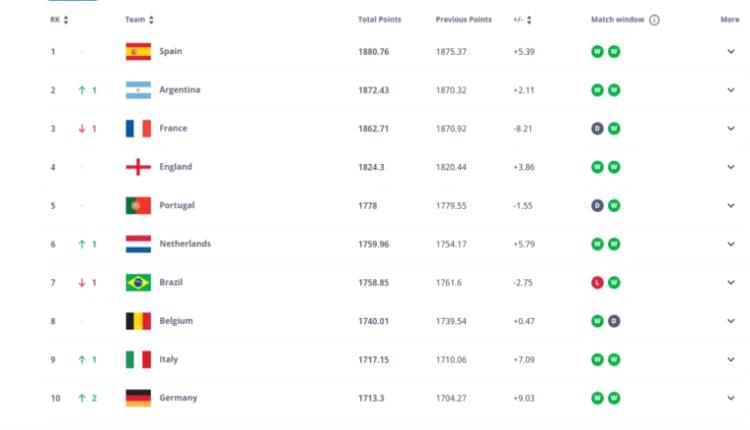Click the Brazil flag icon
This screenshot has width=750, height=430.
coord(138,283)
